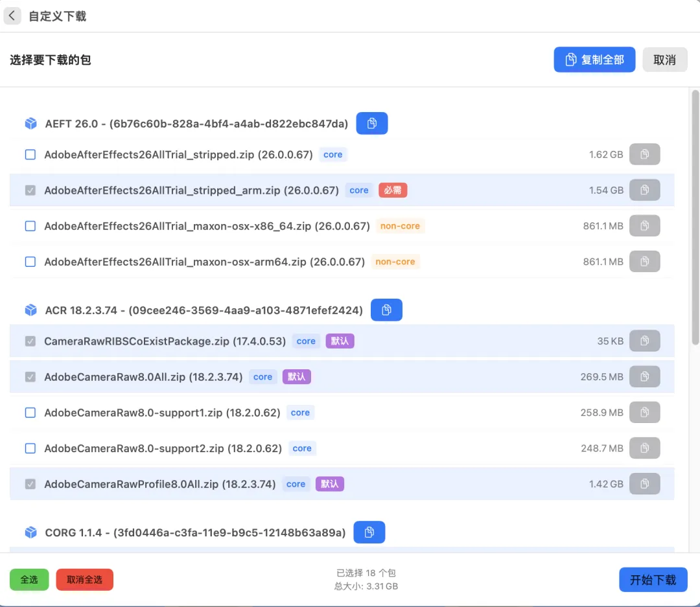
Task: Click the AEFT 26.0 package header text
Action: point(196,124)
